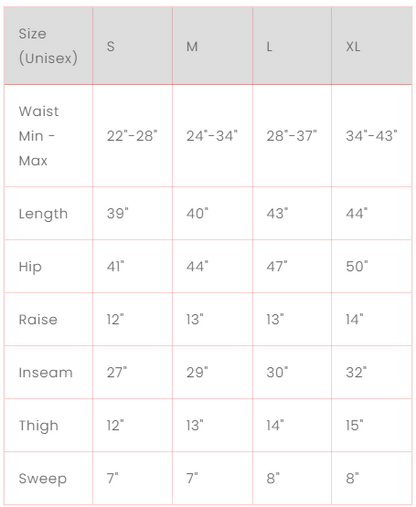Click the 34"-43" waist value for XL
416x507 pixels.
point(372,136)
